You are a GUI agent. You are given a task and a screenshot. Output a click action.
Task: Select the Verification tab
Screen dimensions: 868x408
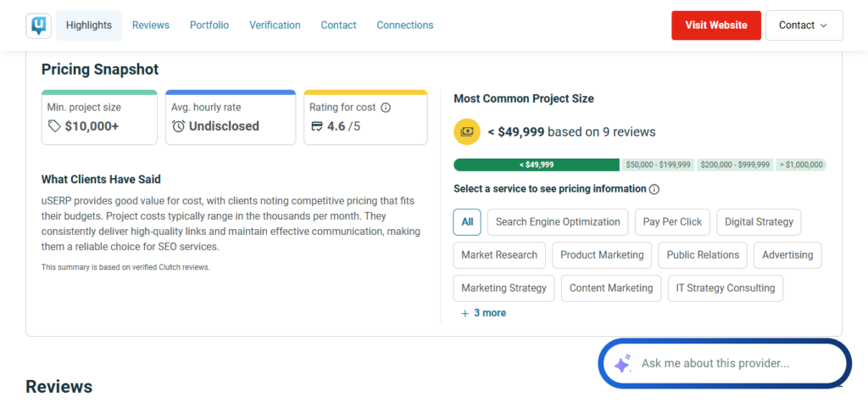pos(275,25)
